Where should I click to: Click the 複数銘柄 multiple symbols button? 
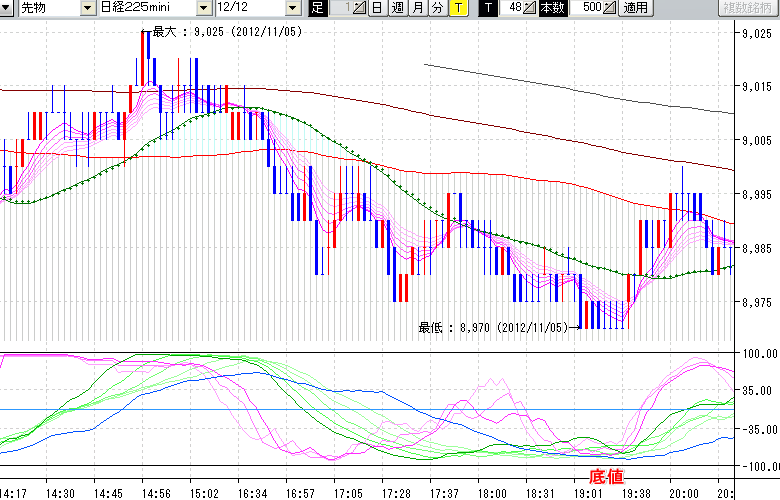pyautogui.click(x=748, y=8)
